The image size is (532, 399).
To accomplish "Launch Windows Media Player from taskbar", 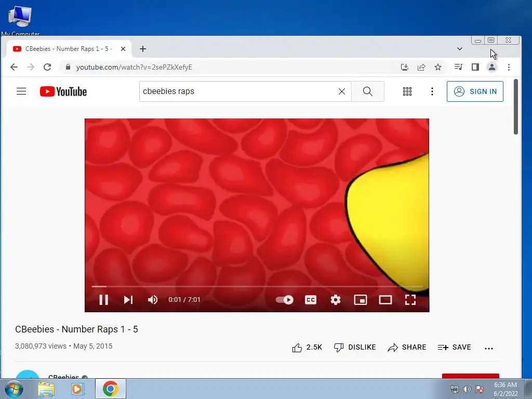I will tap(77, 389).
